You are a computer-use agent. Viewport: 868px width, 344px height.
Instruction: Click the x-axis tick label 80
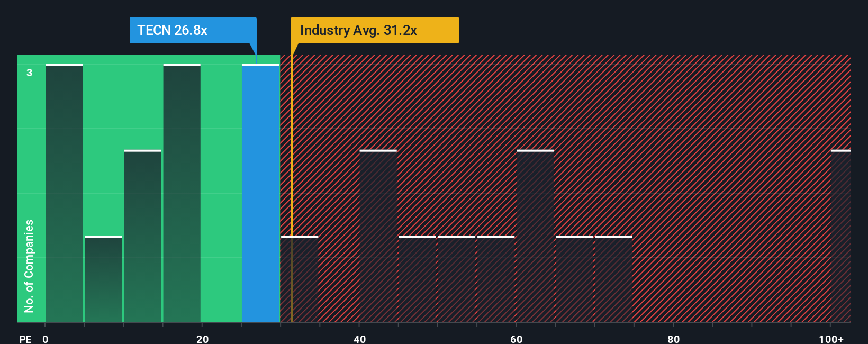(x=673, y=339)
